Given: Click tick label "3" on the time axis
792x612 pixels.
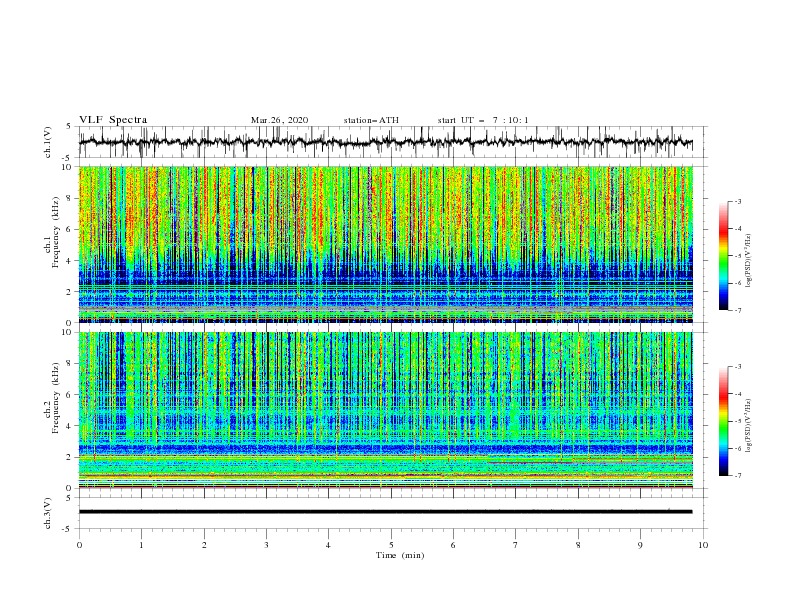Looking at the screenshot, I should 266,545.
